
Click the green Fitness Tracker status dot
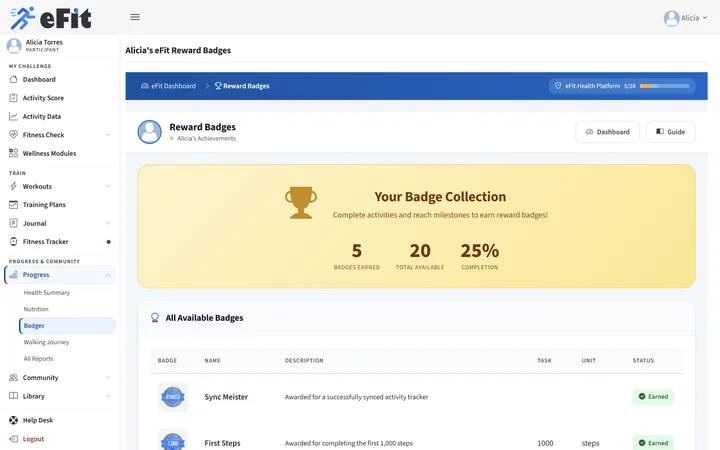pyautogui.click(x=108, y=242)
